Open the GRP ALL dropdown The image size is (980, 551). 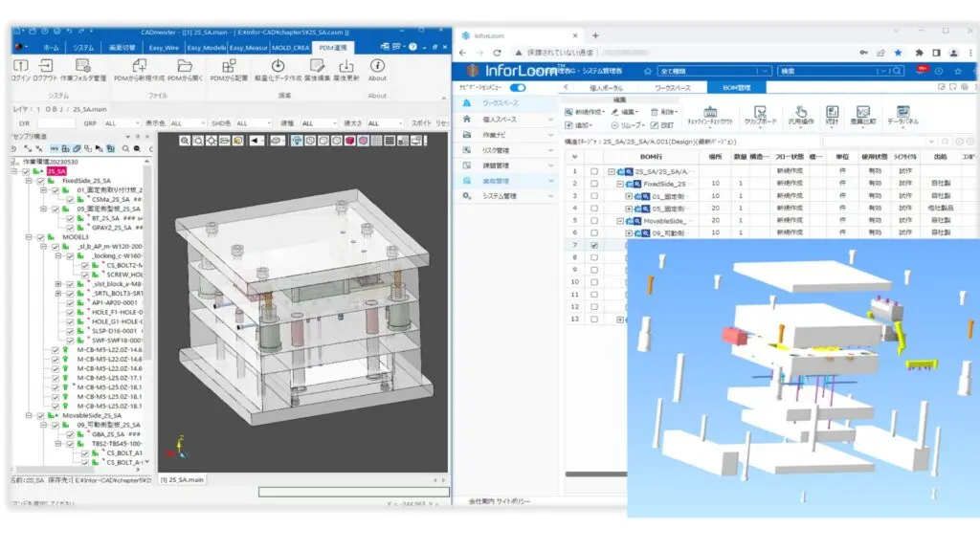pos(122,123)
